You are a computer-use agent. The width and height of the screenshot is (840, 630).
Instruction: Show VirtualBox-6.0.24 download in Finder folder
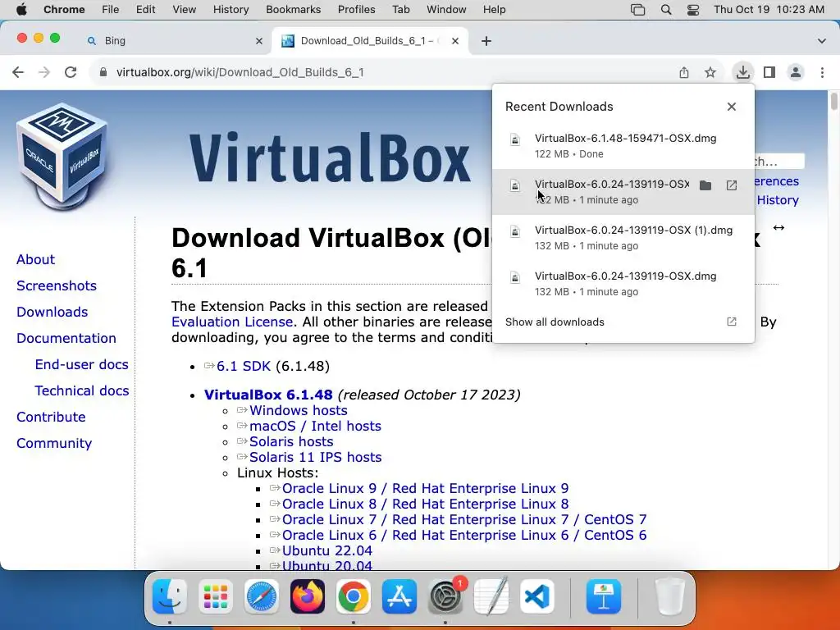(x=705, y=185)
